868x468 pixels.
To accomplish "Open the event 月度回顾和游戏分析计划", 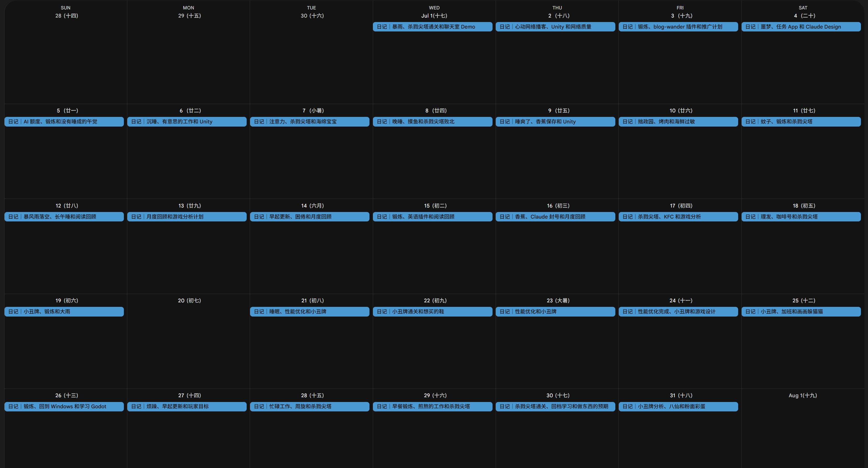I will 187,217.
